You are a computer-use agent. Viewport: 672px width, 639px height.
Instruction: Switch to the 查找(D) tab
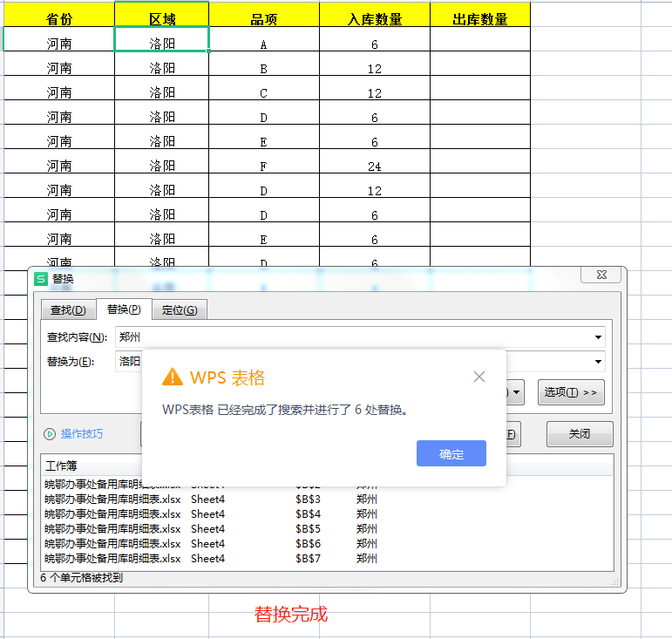click(x=68, y=309)
